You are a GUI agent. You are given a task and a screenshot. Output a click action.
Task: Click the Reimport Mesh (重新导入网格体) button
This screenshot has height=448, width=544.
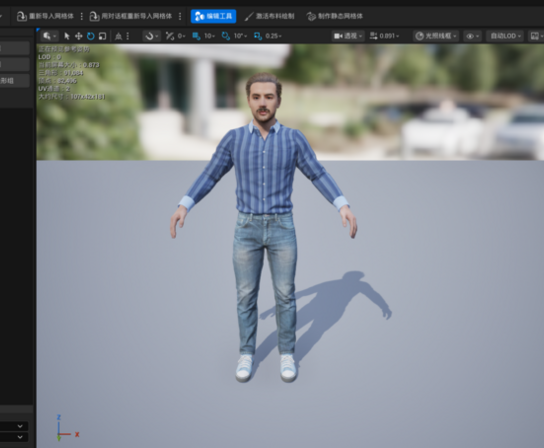[x=45, y=16]
